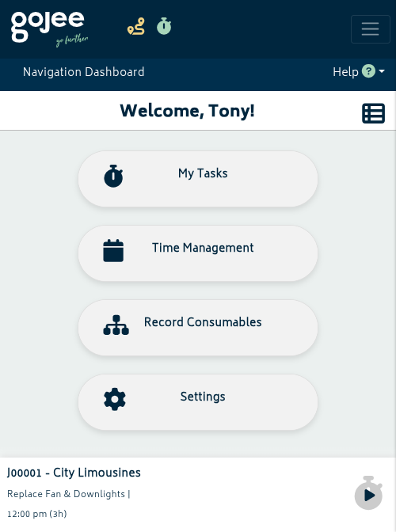Viewport: 396px width, 532px height.
Task: Select job J00001 - City Limousines
Action: coord(74,473)
